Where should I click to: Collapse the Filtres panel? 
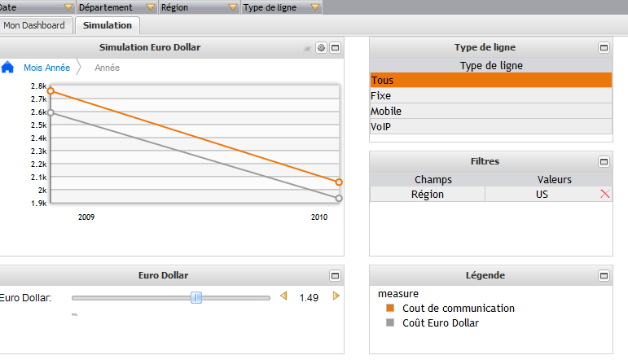coord(604,162)
